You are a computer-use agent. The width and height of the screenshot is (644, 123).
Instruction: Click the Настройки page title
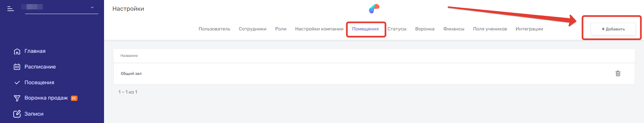point(128,9)
